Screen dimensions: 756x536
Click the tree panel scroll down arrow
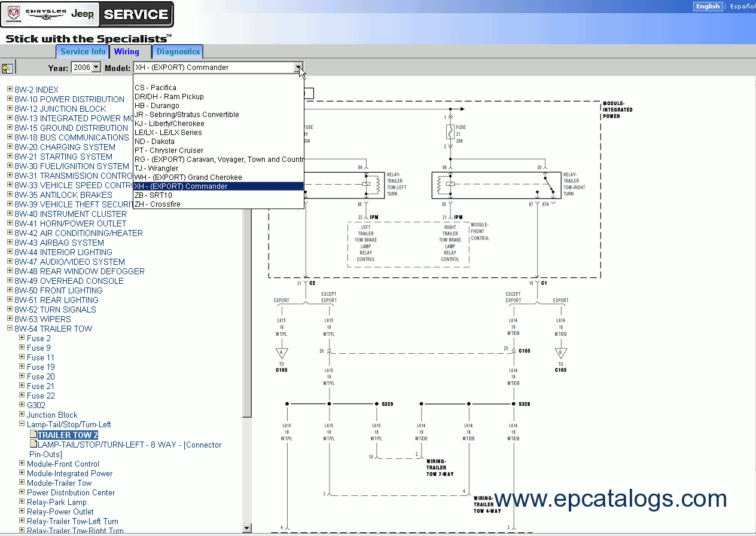coord(246,528)
